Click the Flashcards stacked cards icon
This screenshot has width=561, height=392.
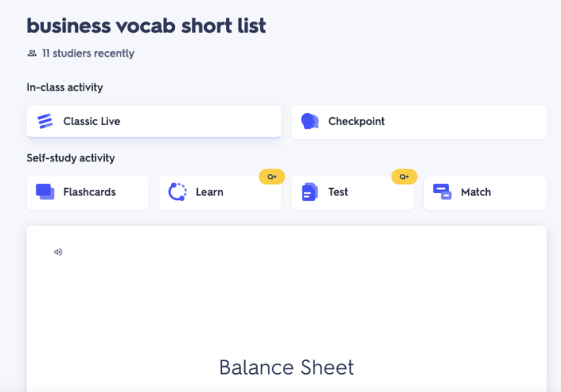(45, 192)
